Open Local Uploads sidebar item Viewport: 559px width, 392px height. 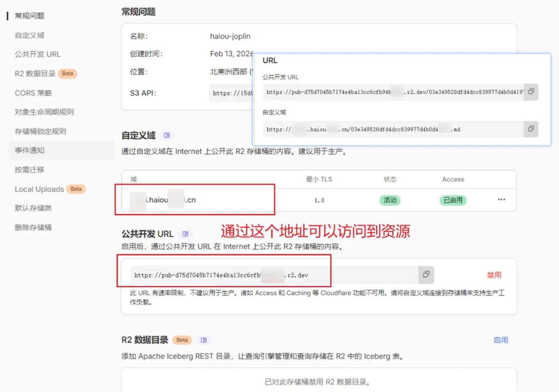tap(39, 189)
